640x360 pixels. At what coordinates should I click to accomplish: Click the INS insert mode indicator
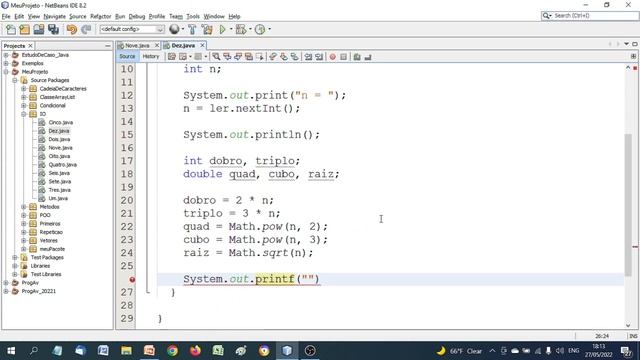[633, 336]
